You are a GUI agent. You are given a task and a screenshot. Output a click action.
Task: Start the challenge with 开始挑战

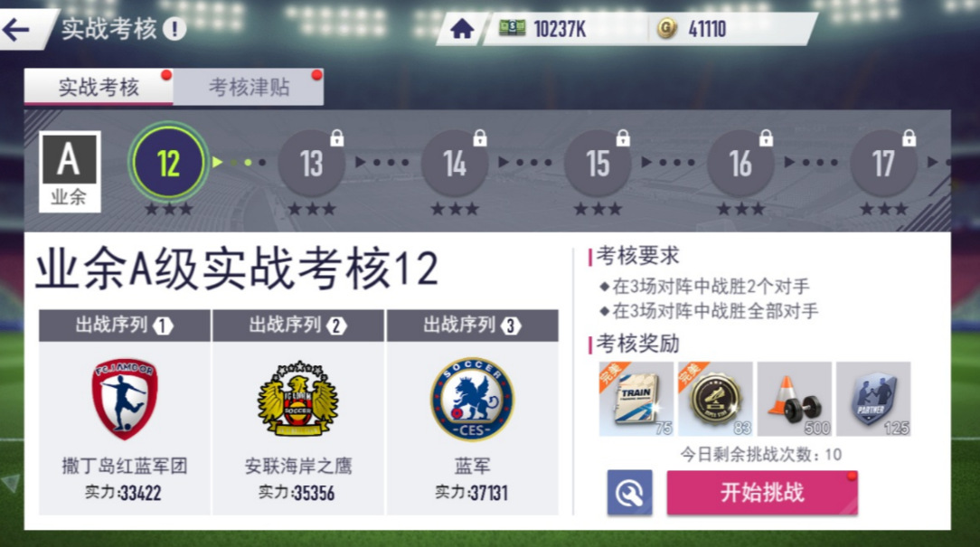tap(762, 493)
